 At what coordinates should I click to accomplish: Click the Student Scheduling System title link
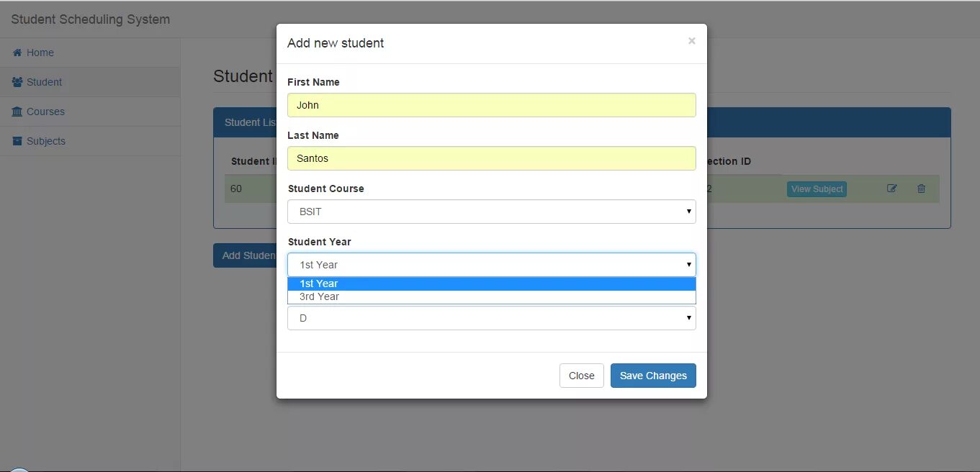(91, 19)
